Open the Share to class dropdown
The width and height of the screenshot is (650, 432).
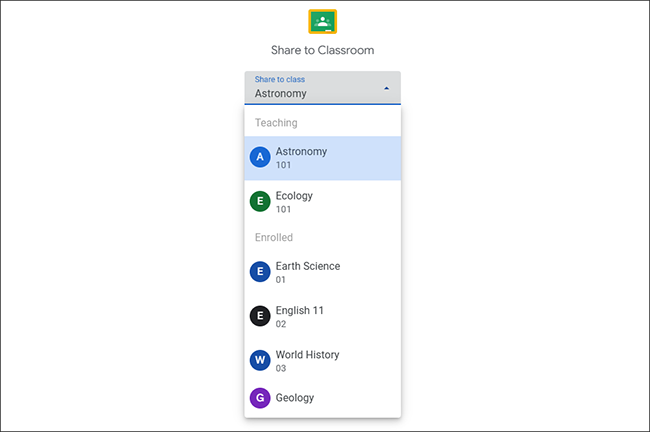coord(323,87)
